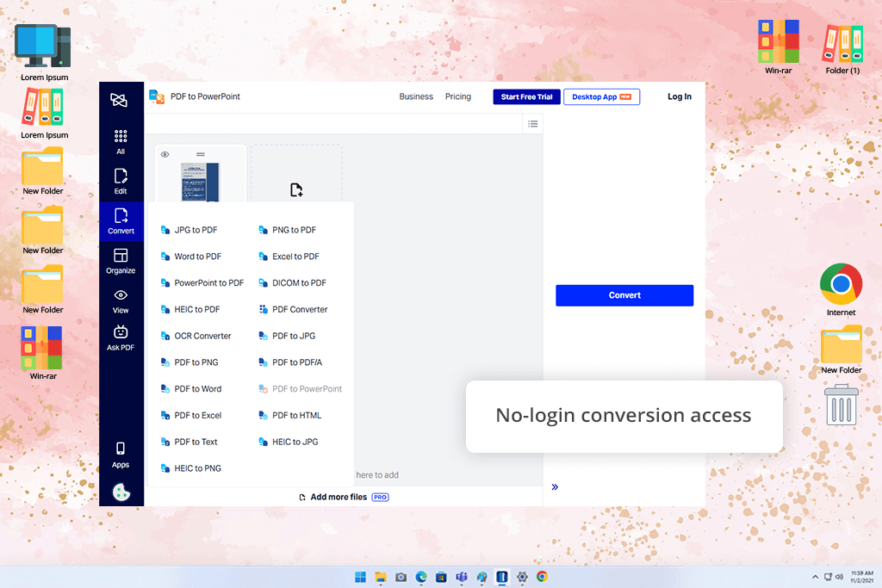Screen dimensions: 882x588
Task: Click the cookie icon in the sidebar
Action: click(121, 492)
